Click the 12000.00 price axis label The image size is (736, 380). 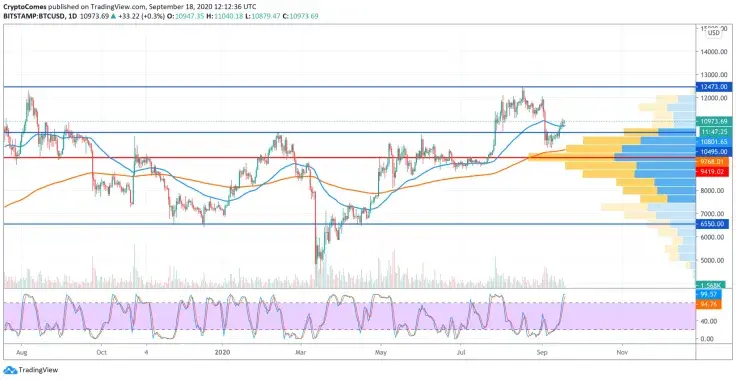pos(713,98)
